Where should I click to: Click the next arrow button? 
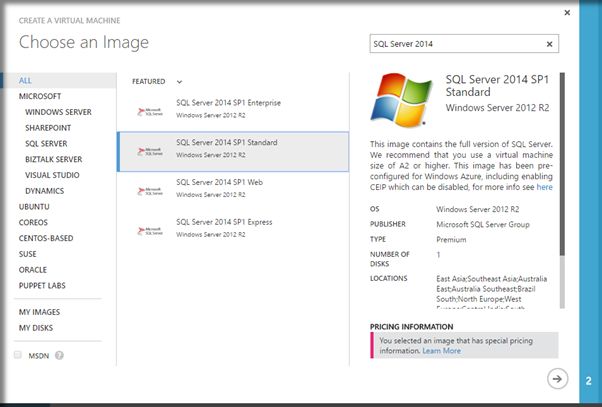558,378
